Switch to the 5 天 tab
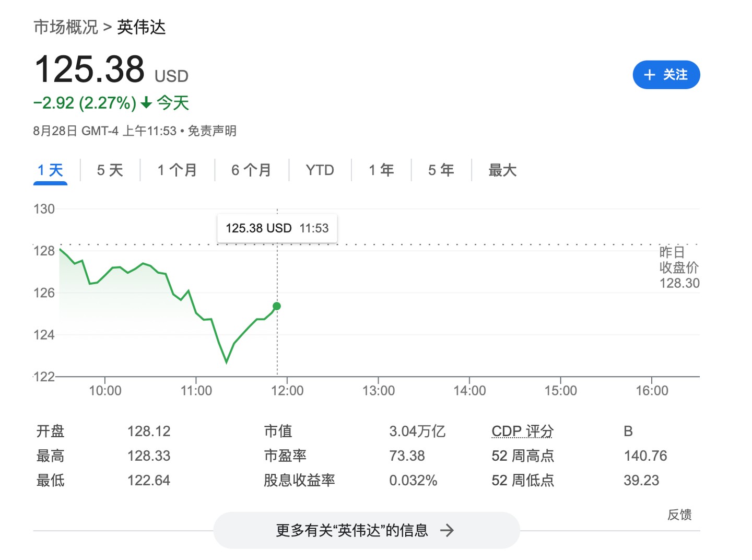Image resolution: width=752 pixels, height=560 pixels. pos(110,170)
